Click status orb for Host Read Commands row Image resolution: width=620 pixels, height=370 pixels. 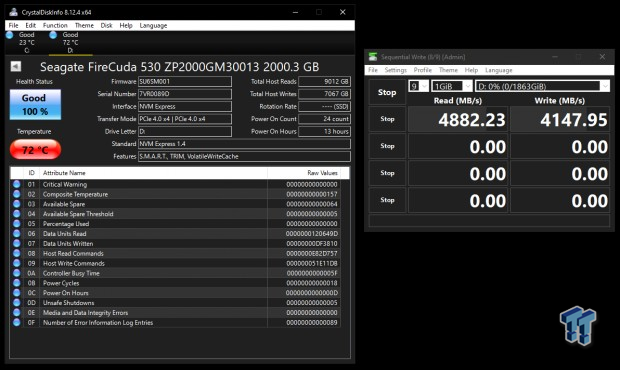(x=17, y=253)
